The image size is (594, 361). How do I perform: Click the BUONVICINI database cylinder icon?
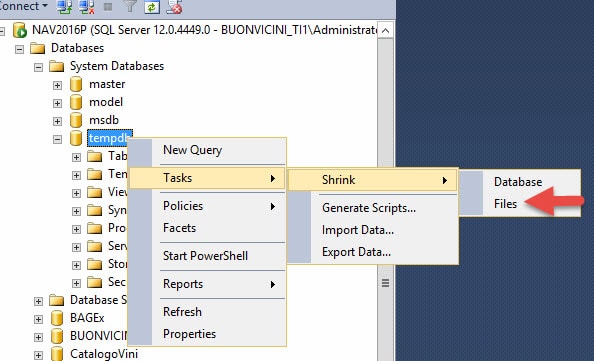point(57,336)
